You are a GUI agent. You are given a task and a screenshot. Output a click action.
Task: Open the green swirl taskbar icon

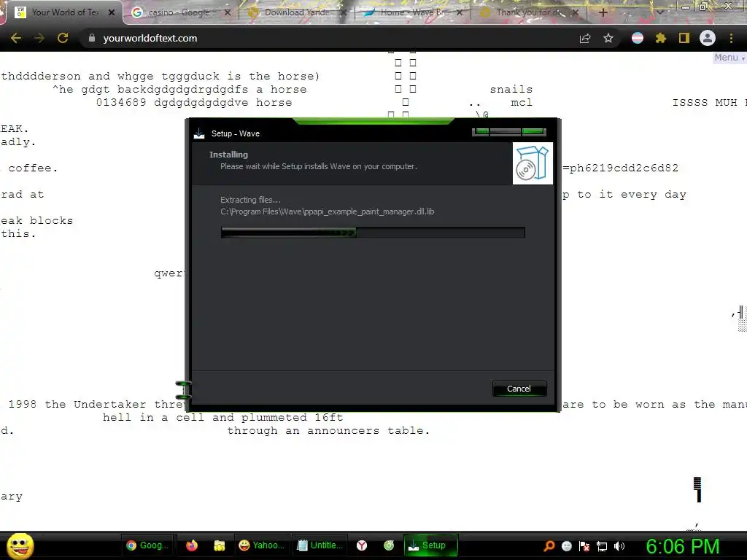click(389, 545)
